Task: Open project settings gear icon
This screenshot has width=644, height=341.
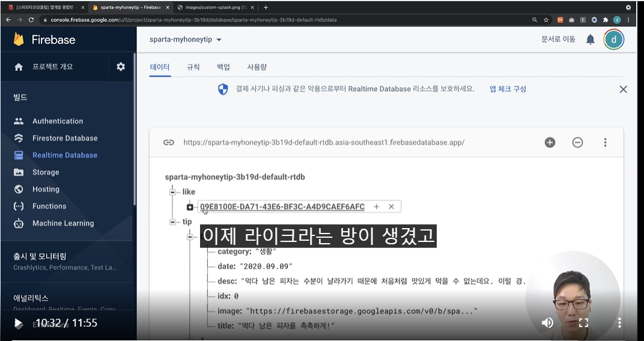Action: coord(120,67)
